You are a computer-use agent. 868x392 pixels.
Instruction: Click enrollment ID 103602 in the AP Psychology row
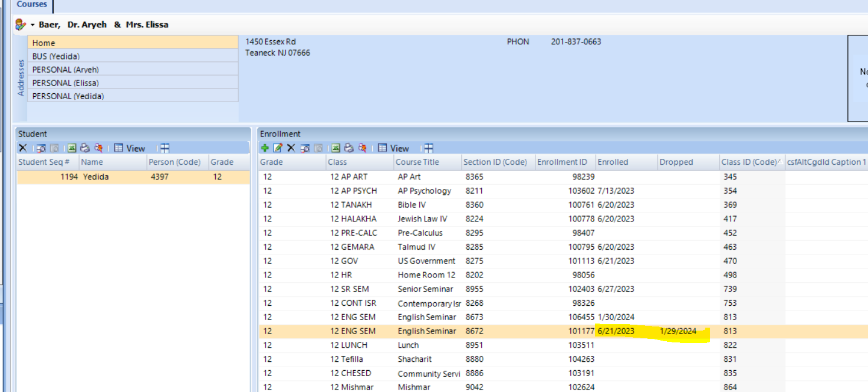(581, 191)
